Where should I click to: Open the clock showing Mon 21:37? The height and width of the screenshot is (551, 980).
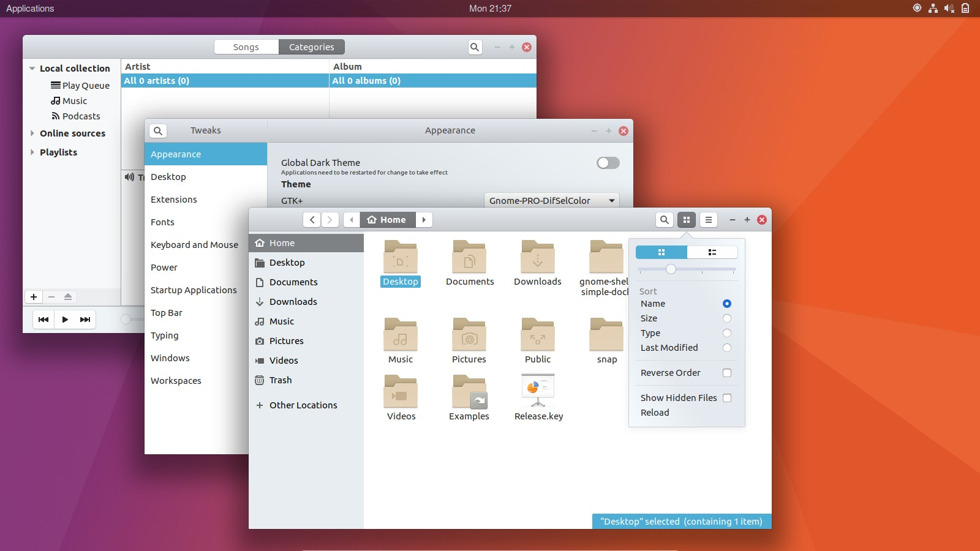click(490, 9)
